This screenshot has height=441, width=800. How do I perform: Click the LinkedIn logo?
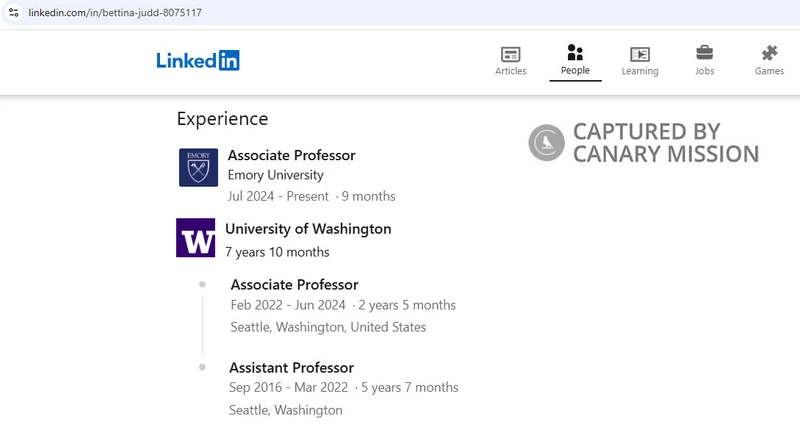pos(198,61)
